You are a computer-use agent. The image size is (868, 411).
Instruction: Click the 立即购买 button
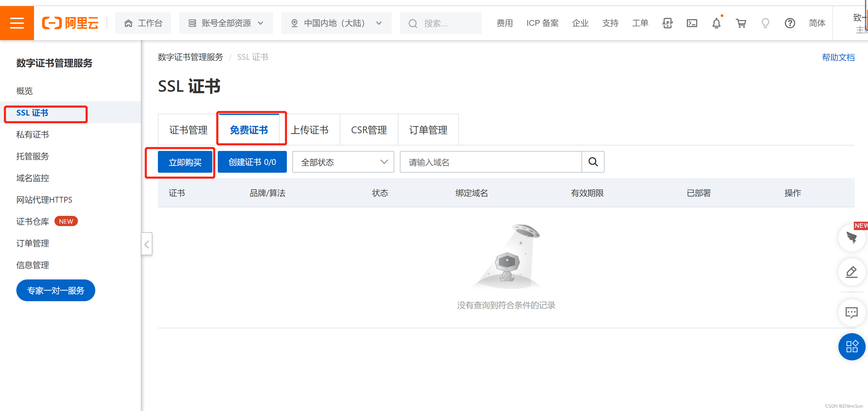(185, 162)
